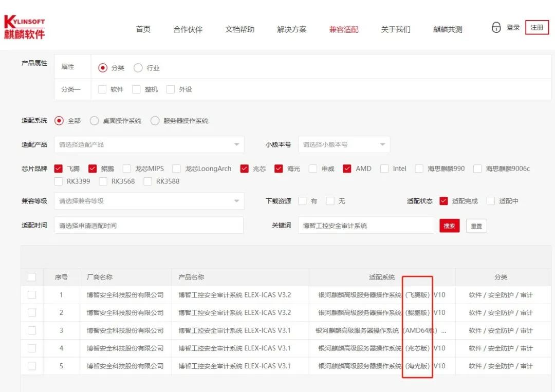Check 无 for 下载资源

pyautogui.click(x=330, y=201)
